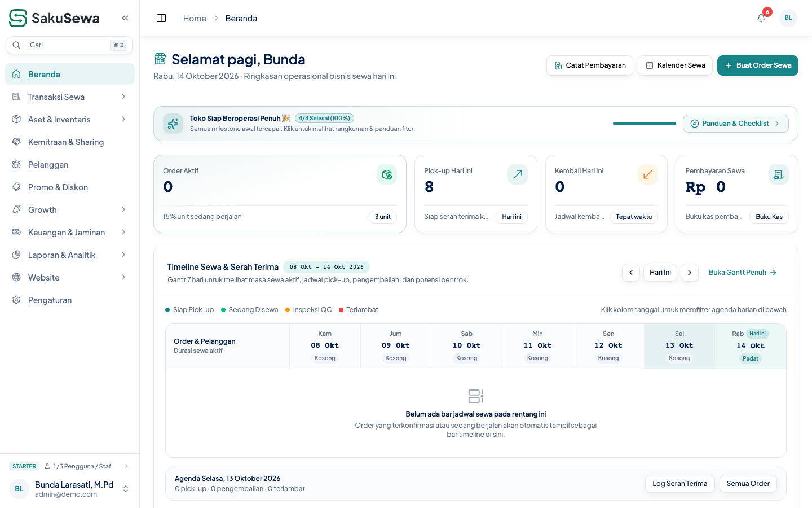812x508 pixels.
Task: Open STARTER plan users row
Action: 70,466
